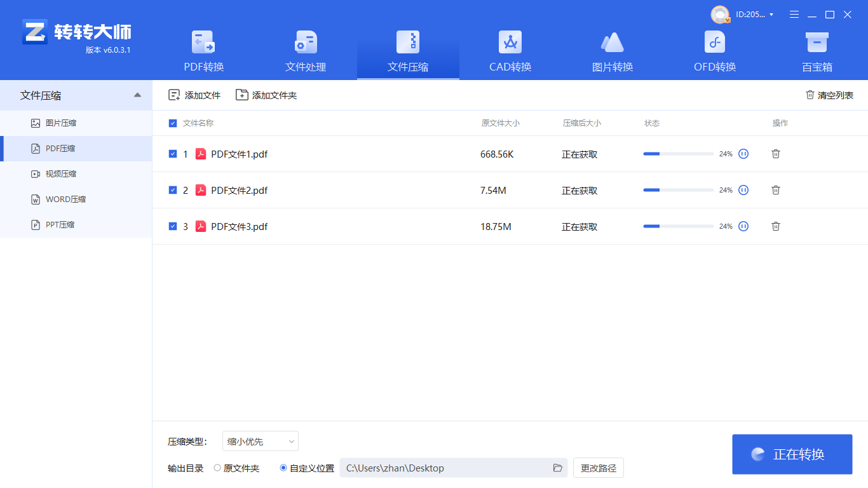This screenshot has height=488, width=868.
Task: Uncheck the checkbox for PDF文件2.pdf
Action: point(173,190)
